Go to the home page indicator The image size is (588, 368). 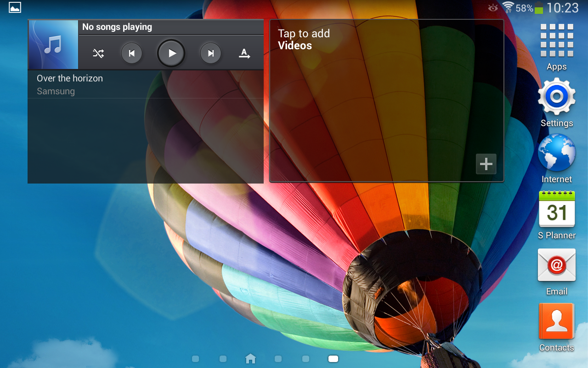pos(250,359)
